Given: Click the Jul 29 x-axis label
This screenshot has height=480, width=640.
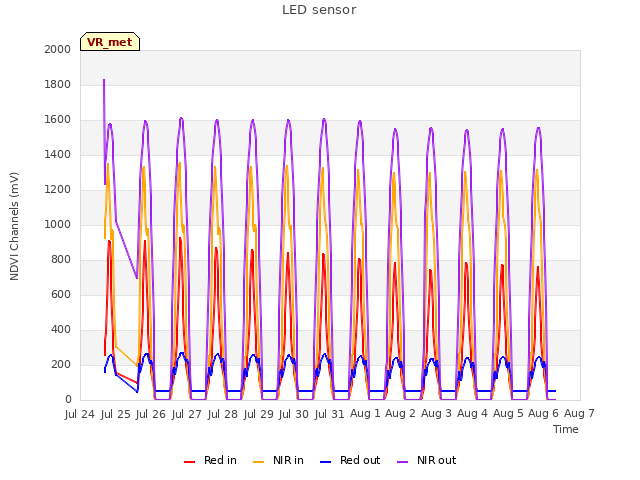Looking at the screenshot, I should coord(258,414).
